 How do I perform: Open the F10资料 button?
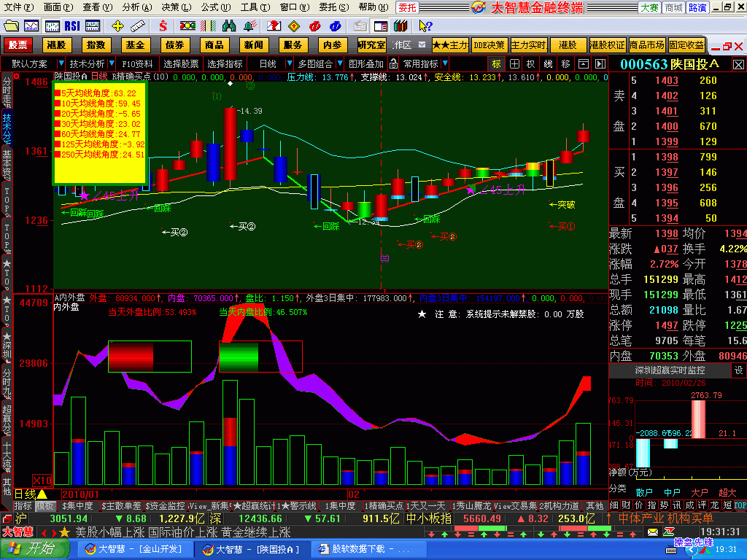pyautogui.click(x=137, y=63)
